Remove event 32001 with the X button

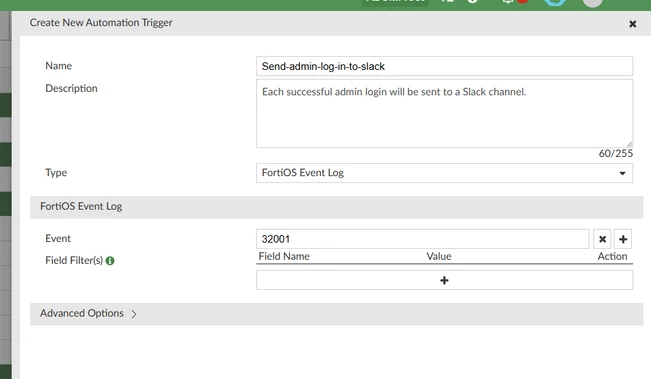[602, 239]
